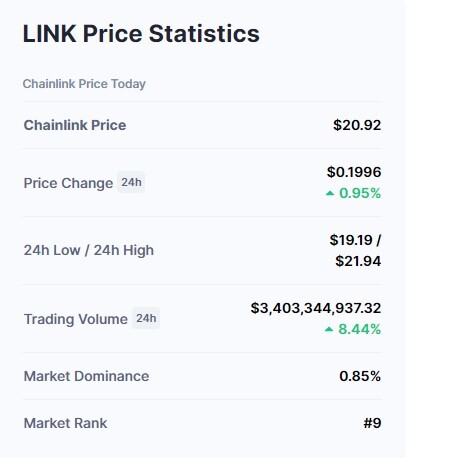
Task: Click the 0.95% change percentage
Action: click(360, 193)
